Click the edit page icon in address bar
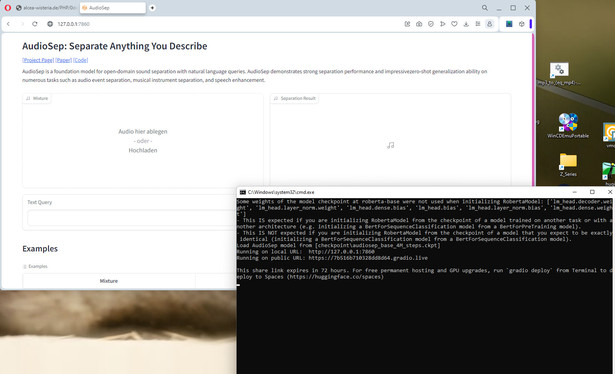 coord(407,24)
